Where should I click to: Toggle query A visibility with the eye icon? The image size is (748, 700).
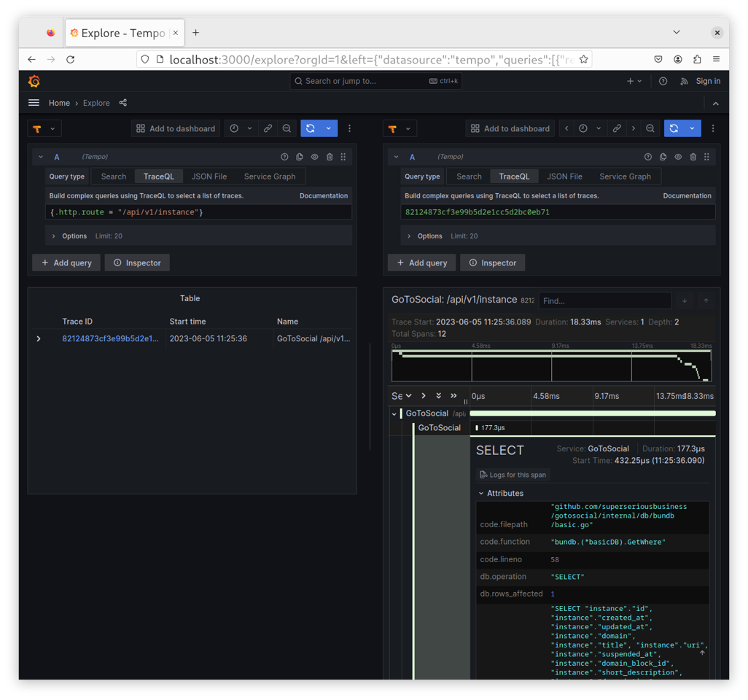315,156
